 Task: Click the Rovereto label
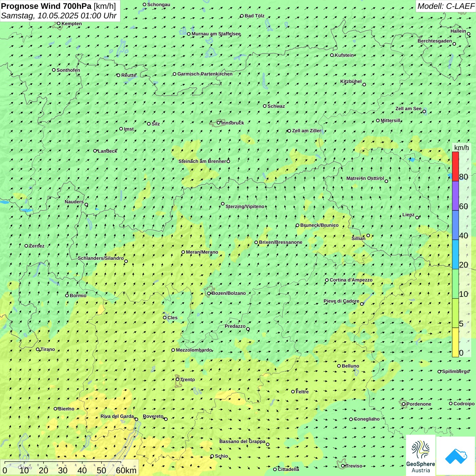pyautogui.click(x=153, y=416)
